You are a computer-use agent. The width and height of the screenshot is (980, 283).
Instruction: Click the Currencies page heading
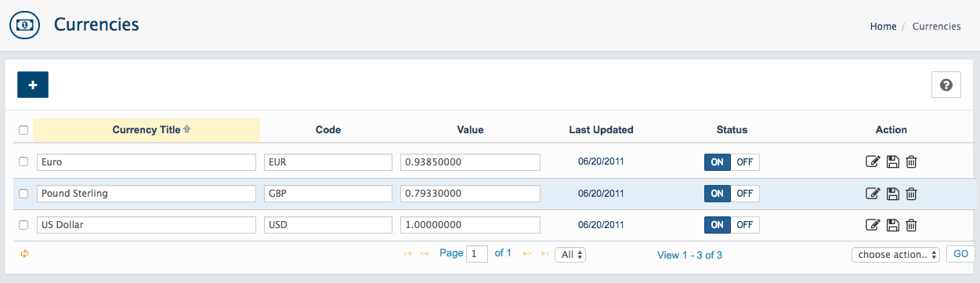(x=96, y=25)
